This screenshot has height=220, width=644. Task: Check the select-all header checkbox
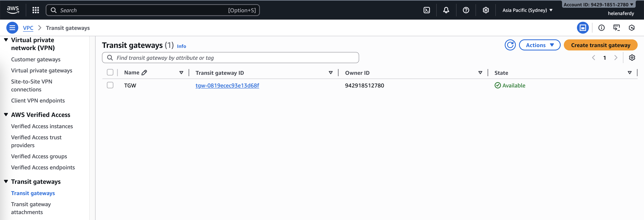(x=110, y=72)
